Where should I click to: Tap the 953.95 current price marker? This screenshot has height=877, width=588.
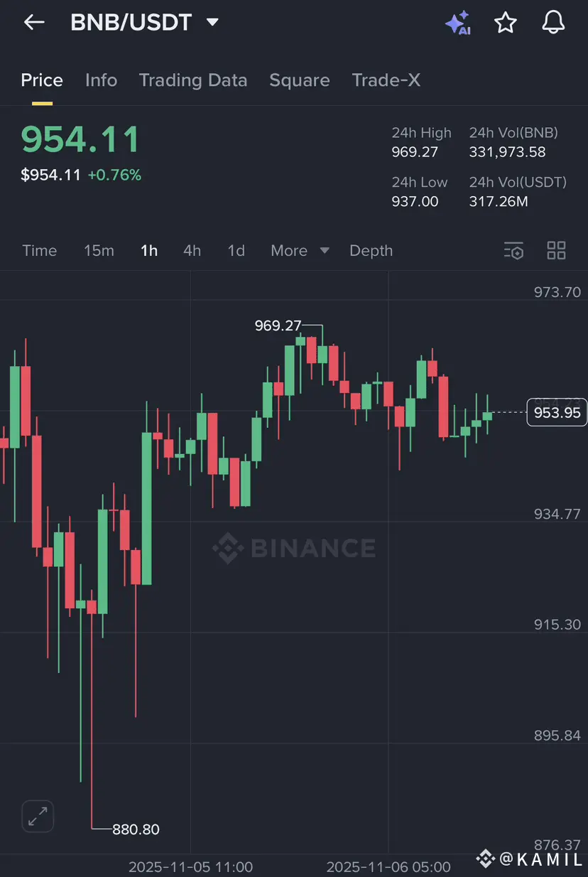coord(556,413)
